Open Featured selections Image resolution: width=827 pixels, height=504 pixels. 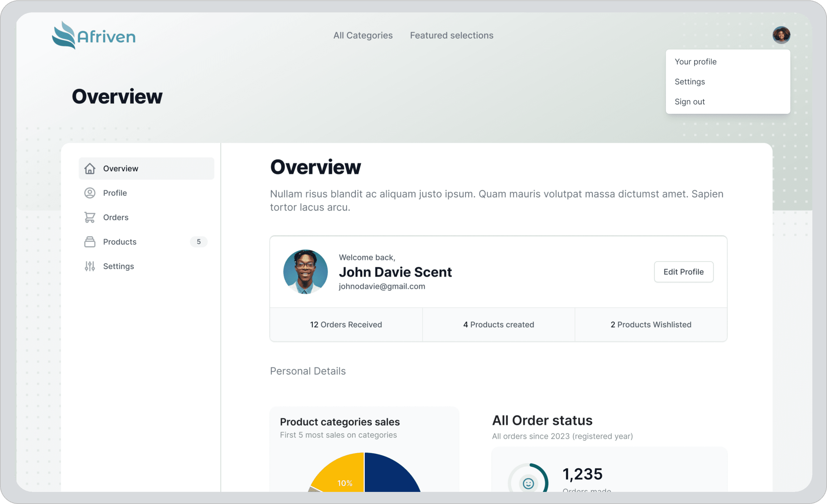pos(451,35)
